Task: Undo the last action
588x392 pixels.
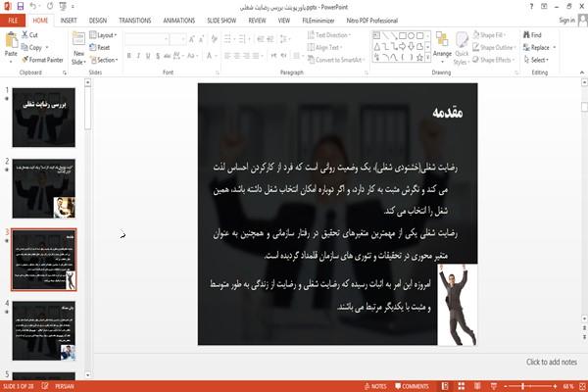Action: tap(33, 7)
